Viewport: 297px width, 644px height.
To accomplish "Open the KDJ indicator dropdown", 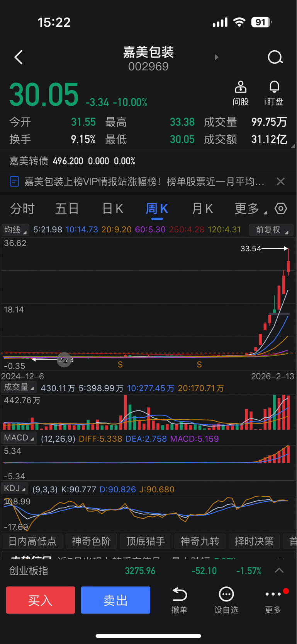I will 15,489.
